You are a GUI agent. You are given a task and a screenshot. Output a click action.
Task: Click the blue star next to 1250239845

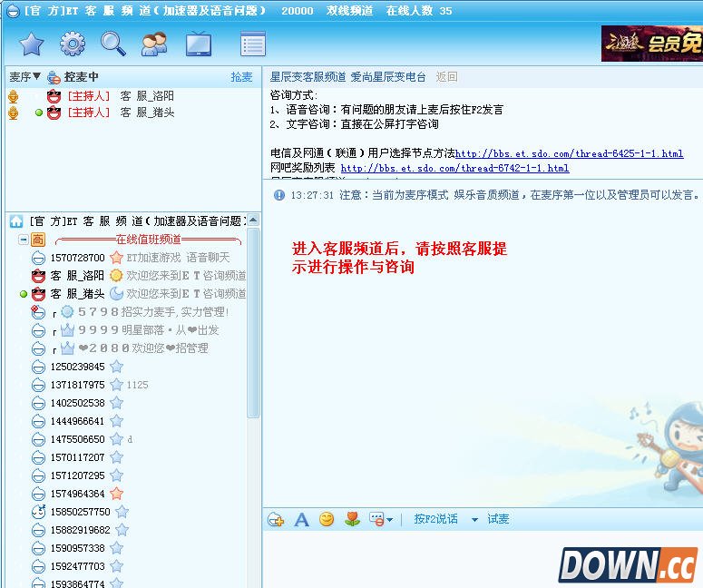click(x=117, y=367)
